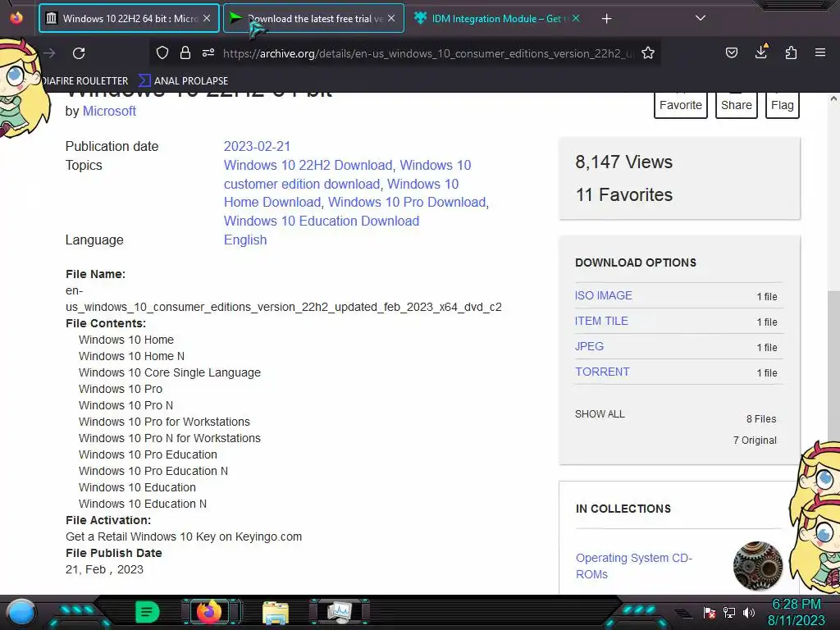
Task: Select the 11 Favorites text
Action: click(x=624, y=194)
